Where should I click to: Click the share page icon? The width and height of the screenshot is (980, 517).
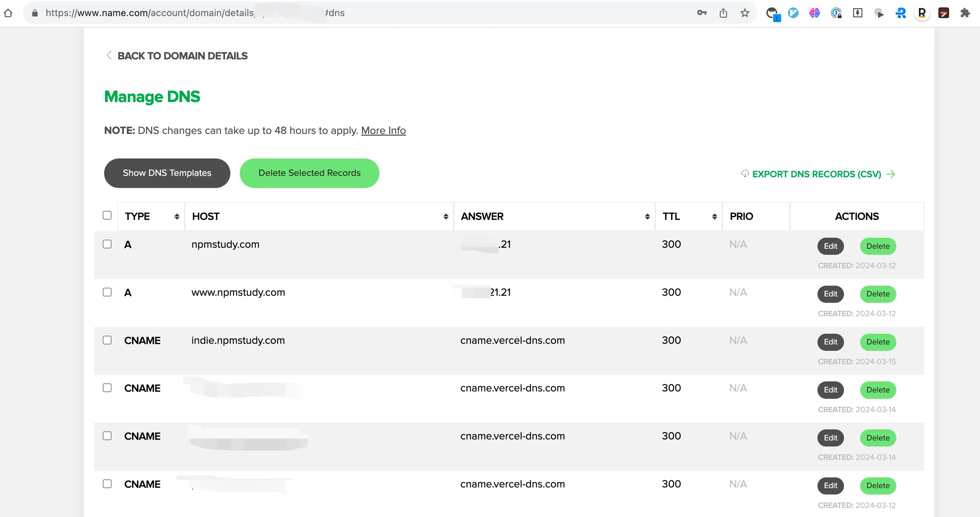click(723, 13)
